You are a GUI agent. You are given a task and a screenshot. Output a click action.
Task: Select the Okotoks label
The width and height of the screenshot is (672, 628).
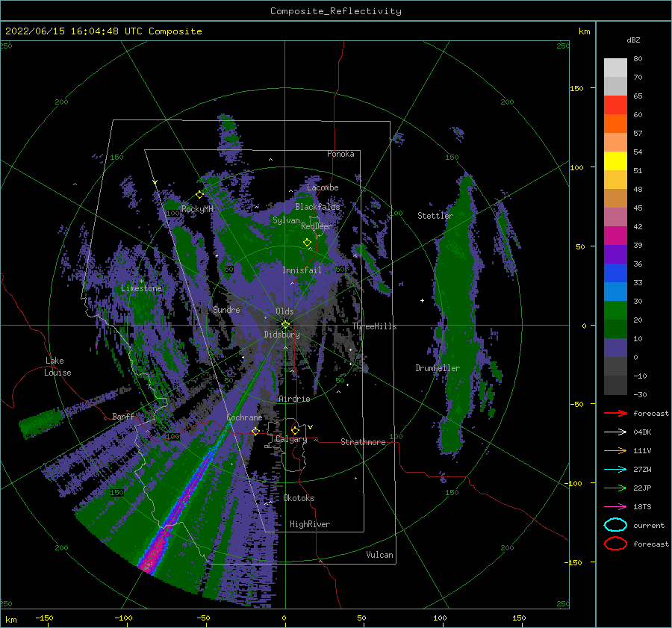(x=299, y=498)
